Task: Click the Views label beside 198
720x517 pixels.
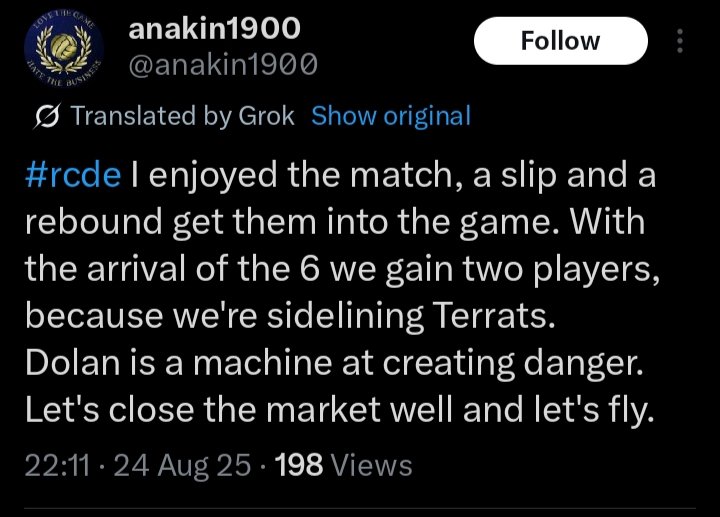Action: [x=371, y=466]
